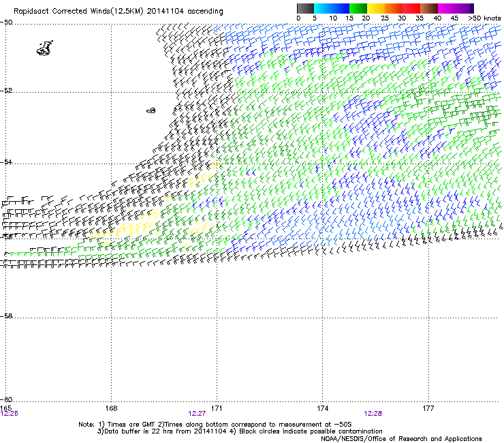
Task: Click the '>50 knots' legend label
Action: 484,18
